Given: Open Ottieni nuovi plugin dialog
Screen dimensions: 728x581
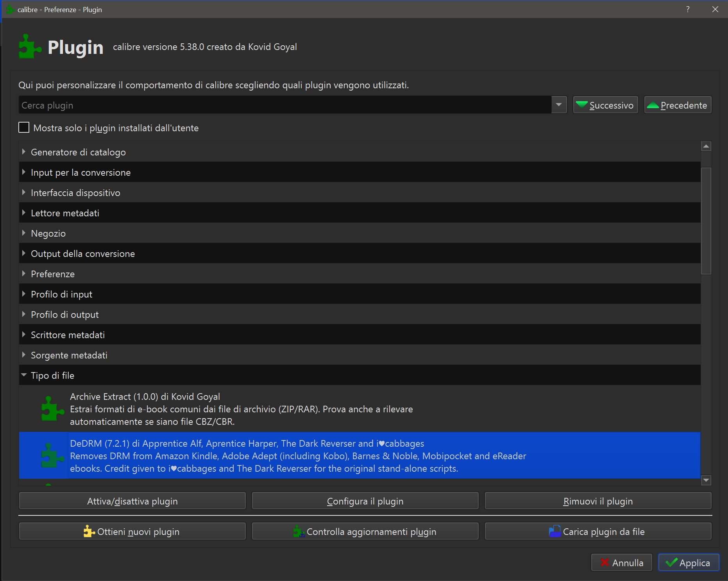Looking at the screenshot, I should 132,531.
